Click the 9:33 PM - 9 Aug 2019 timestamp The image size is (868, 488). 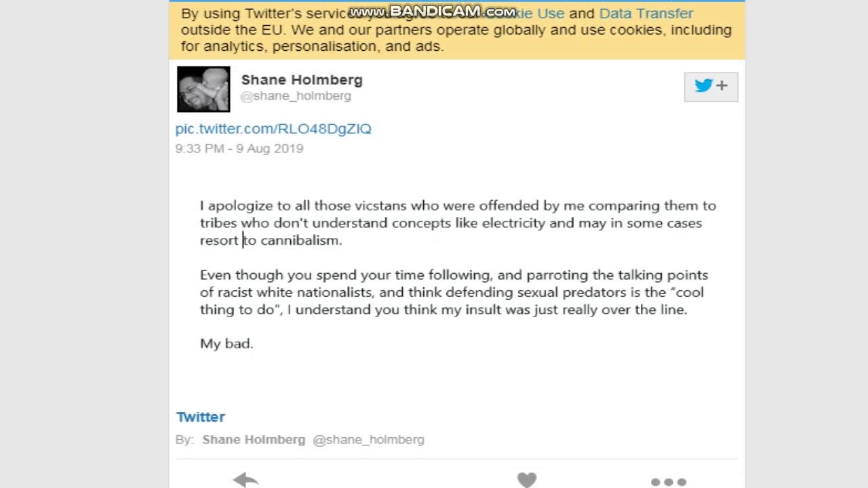coord(239,148)
